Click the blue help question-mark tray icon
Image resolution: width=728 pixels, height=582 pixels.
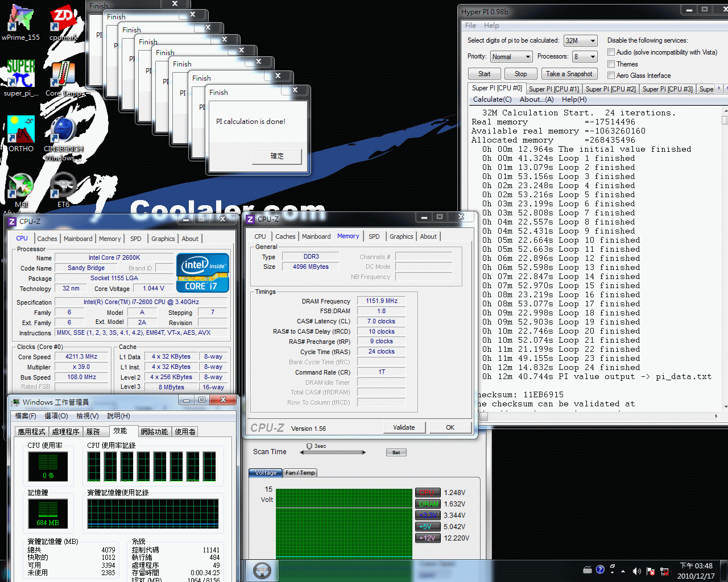point(600,569)
